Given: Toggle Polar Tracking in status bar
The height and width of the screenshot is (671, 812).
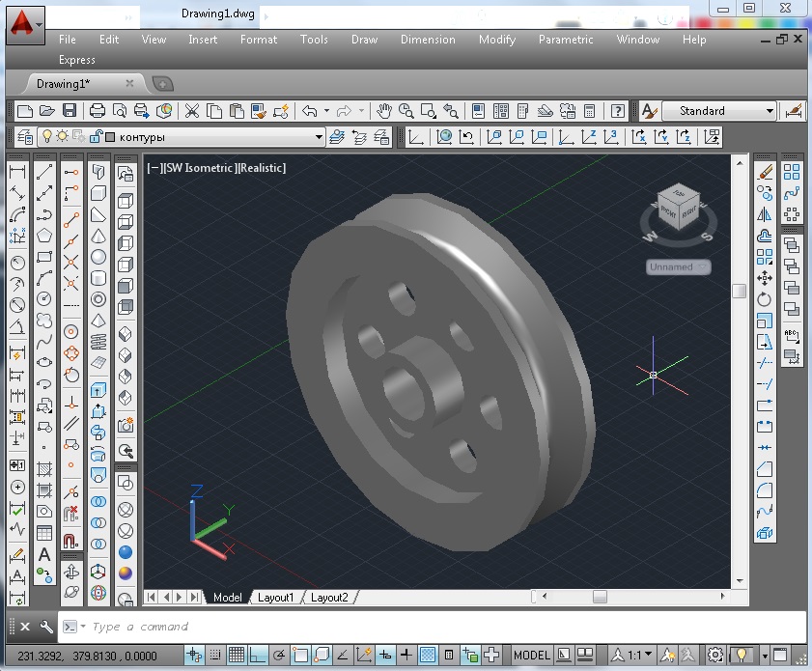Looking at the screenshot, I should point(279,656).
